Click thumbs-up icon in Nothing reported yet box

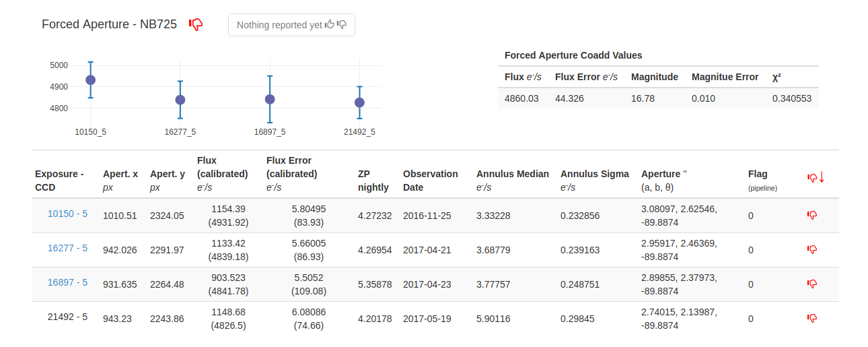[x=330, y=25]
